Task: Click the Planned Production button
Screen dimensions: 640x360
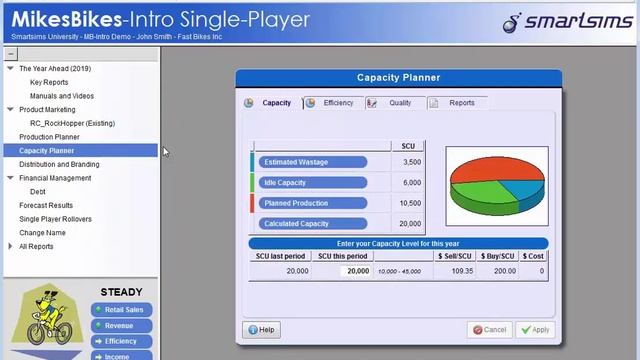Action: [x=313, y=203]
